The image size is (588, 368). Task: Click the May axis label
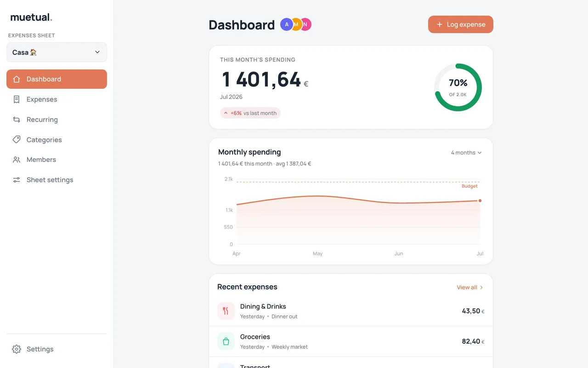(317, 253)
